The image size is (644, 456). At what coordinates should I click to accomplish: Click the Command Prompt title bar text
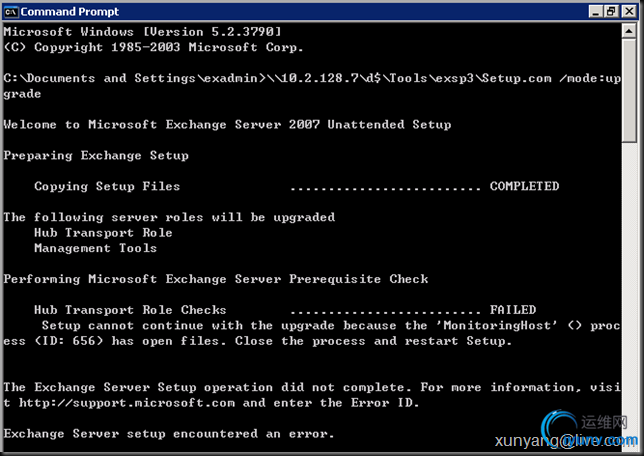coord(69,12)
